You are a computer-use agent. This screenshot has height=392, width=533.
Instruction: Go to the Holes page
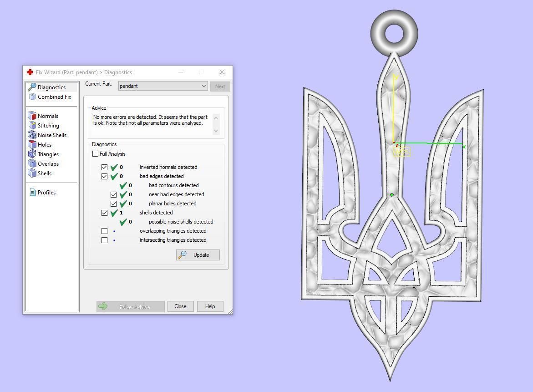click(45, 144)
